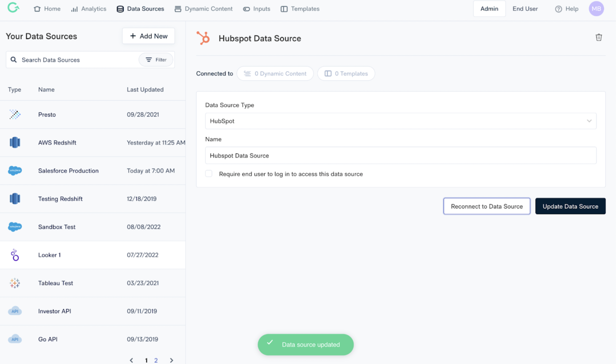
Task: Sort by Name column header
Action: click(x=46, y=89)
